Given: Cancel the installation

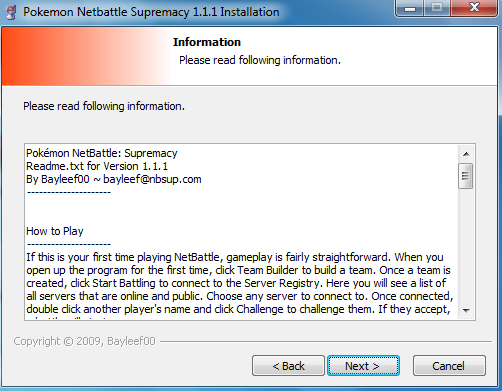Looking at the screenshot, I should [449, 366].
